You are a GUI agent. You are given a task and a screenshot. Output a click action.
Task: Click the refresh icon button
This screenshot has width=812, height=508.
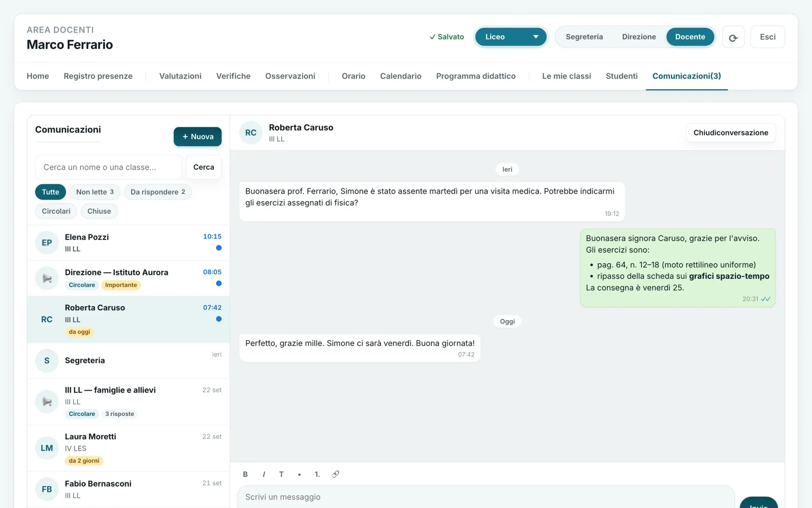click(733, 37)
